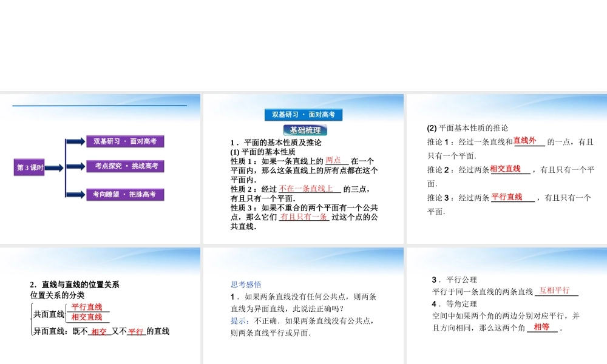The width and height of the screenshot is (607, 364).
Task: Click the red answer 互相平行
Action: click(x=554, y=291)
